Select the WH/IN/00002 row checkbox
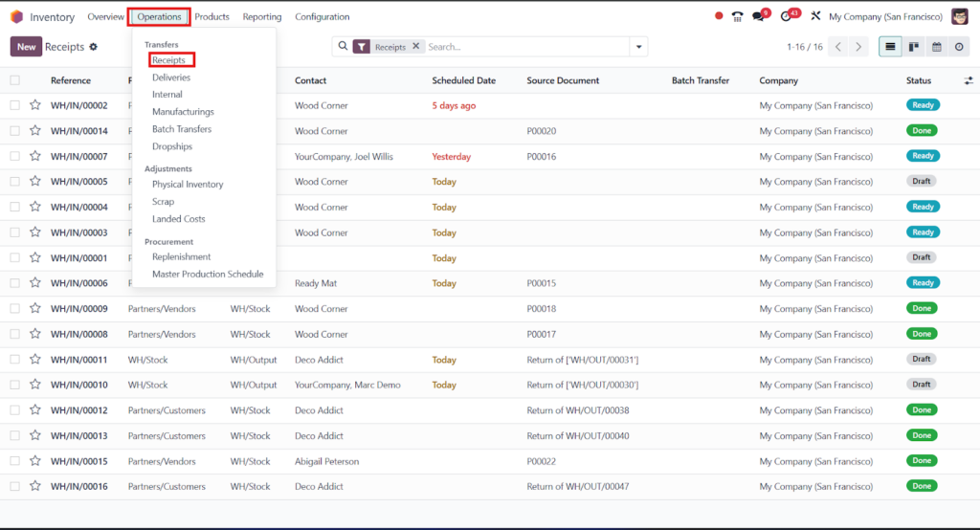The image size is (980, 530). [x=15, y=105]
